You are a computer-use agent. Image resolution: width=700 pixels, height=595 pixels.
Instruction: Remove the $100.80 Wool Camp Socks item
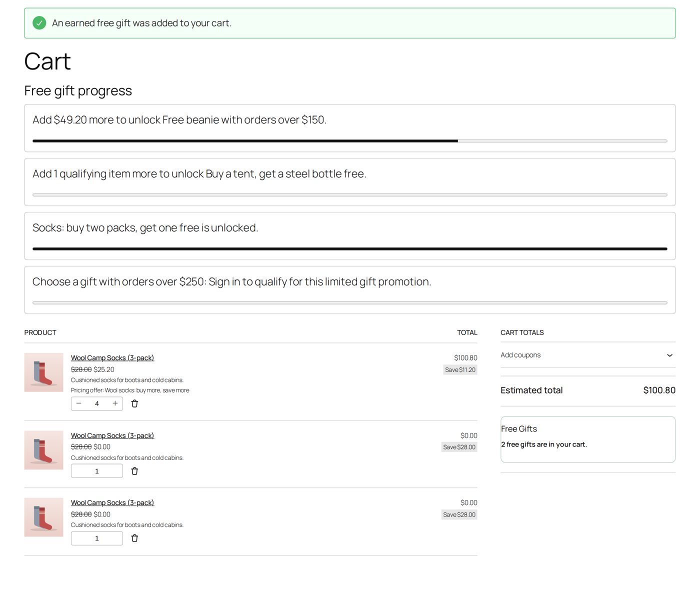134,403
